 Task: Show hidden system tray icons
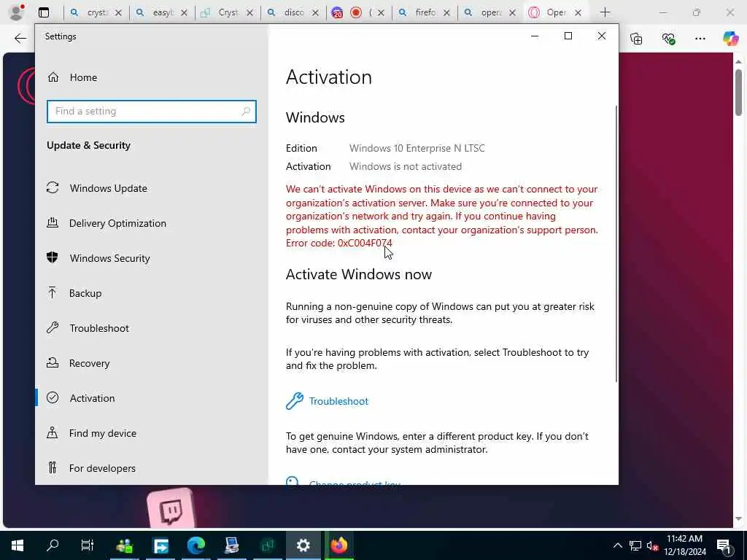617,545
